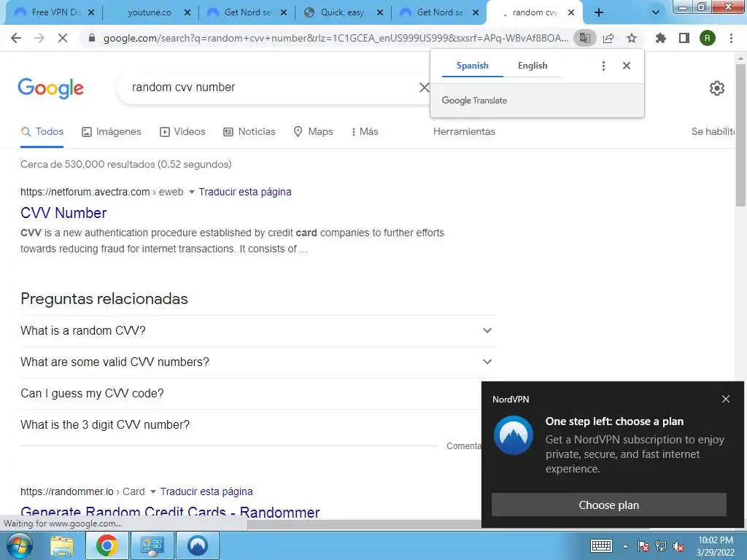Stop loading the page
Viewport: 747px width, 560px height.
(x=63, y=38)
